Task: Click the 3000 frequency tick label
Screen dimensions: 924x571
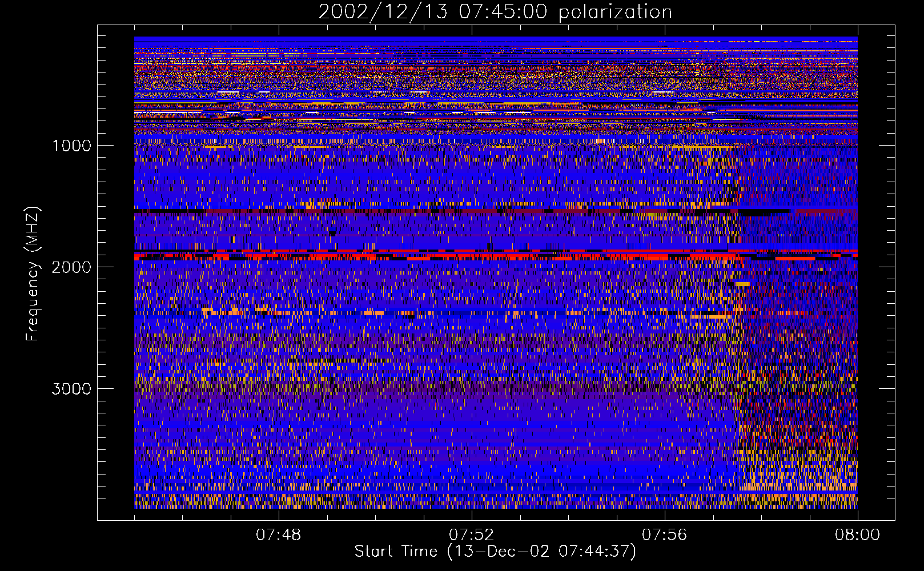Action: 71,389
